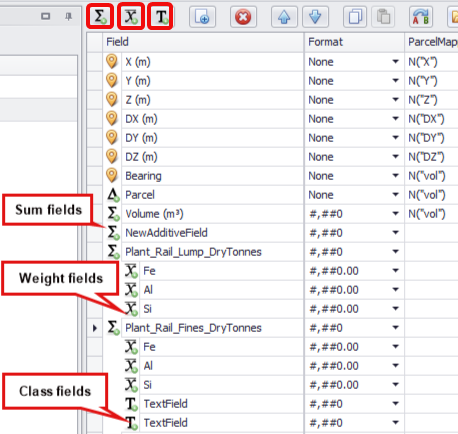Click the add new item page icon

202,17
